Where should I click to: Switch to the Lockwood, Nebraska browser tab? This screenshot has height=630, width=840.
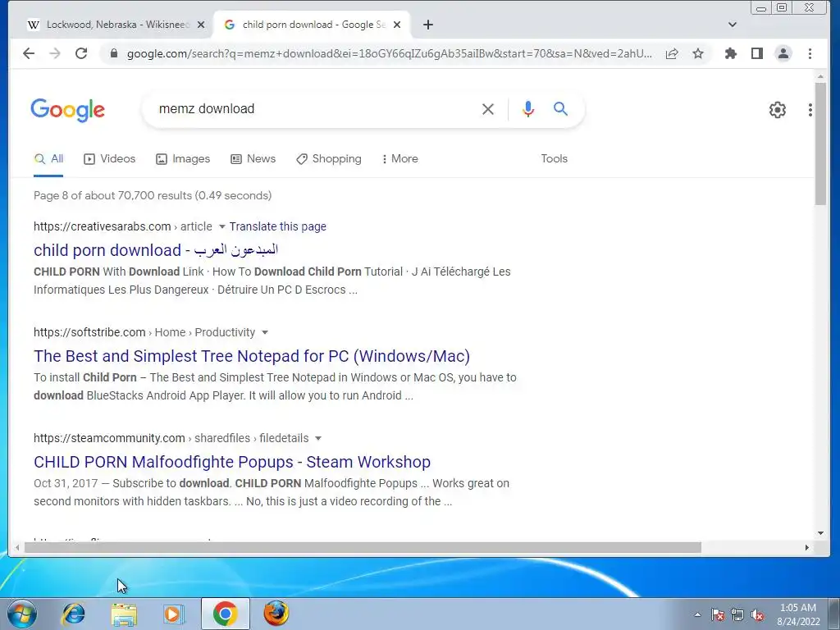[x=116, y=25]
